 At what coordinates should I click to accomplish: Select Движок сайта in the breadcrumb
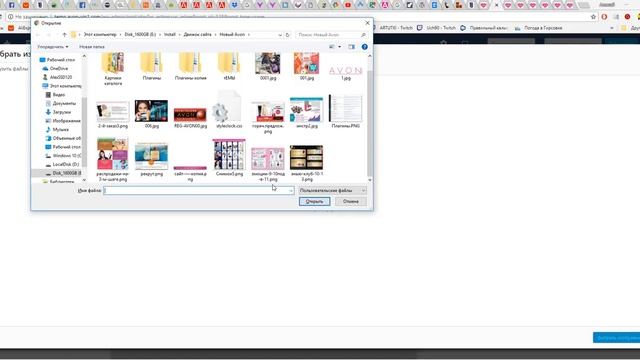tap(197, 35)
